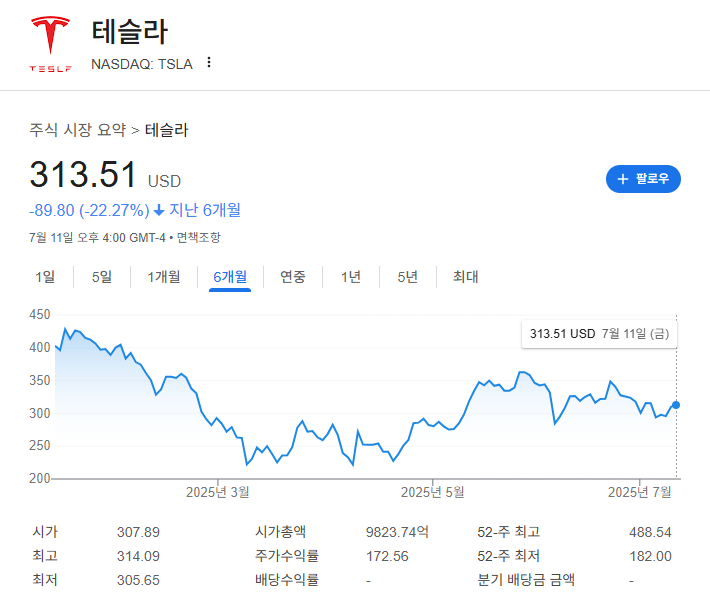710x601 pixels.
Task: Click the 313.51 price value
Action: tap(83, 174)
